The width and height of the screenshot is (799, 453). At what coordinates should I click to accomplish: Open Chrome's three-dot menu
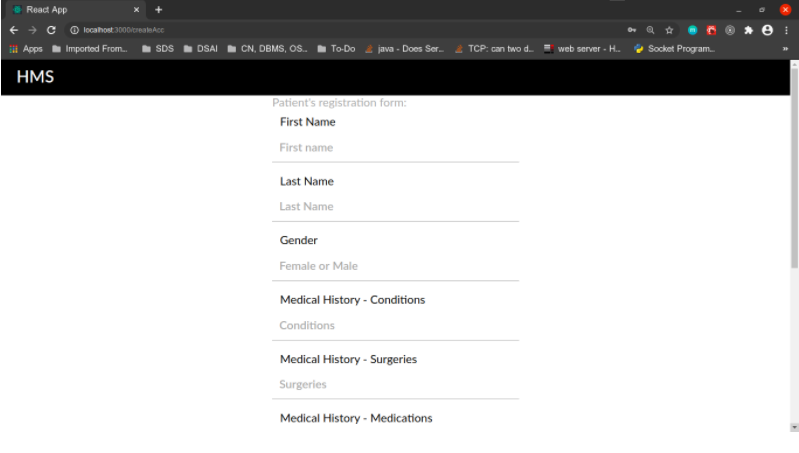pos(786,30)
